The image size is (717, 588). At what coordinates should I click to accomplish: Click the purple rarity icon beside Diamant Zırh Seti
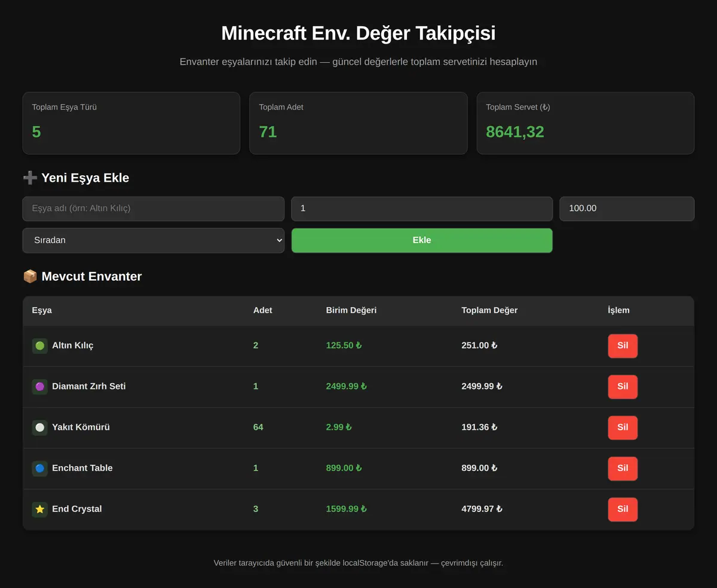click(x=40, y=387)
